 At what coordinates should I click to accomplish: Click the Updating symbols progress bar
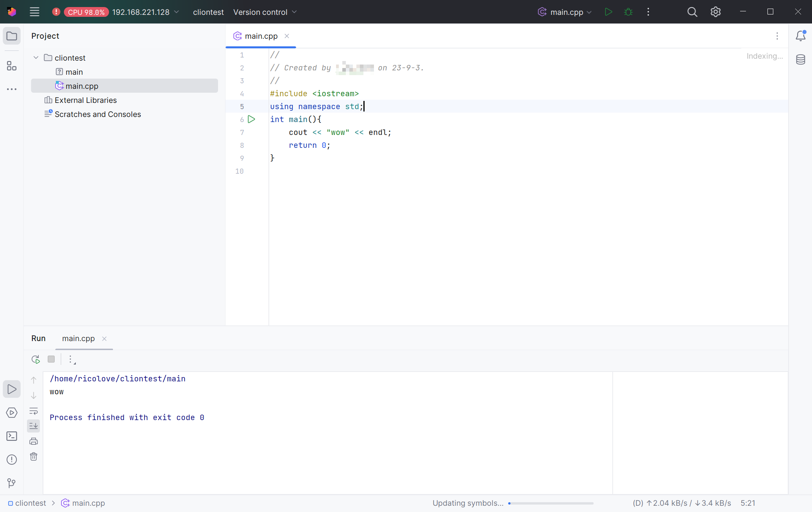pos(551,503)
